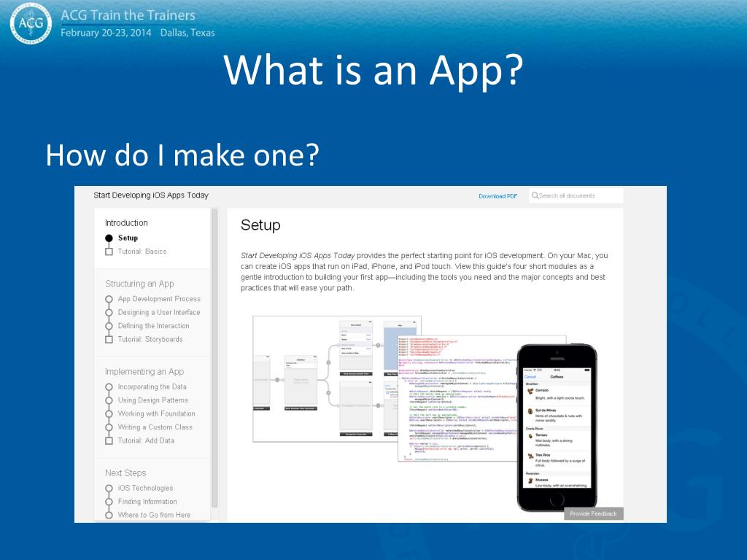The image size is (747, 560).
Task: Click the sidebar vertical scrollbar
Action: coord(214,357)
